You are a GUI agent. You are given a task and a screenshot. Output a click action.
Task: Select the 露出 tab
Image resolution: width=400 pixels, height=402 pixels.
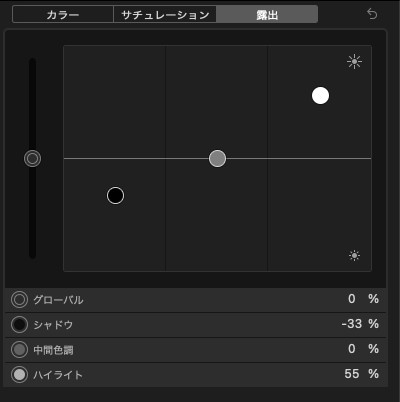click(x=267, y=15)
